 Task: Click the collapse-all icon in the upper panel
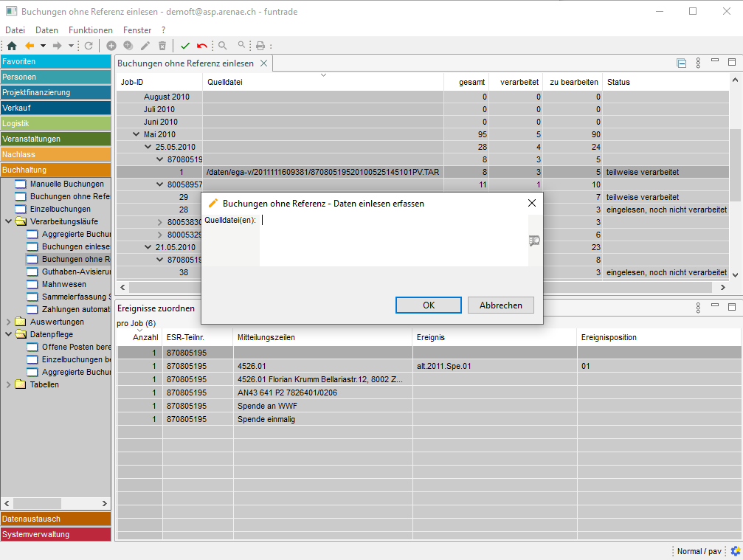click(x=681, y=63)
